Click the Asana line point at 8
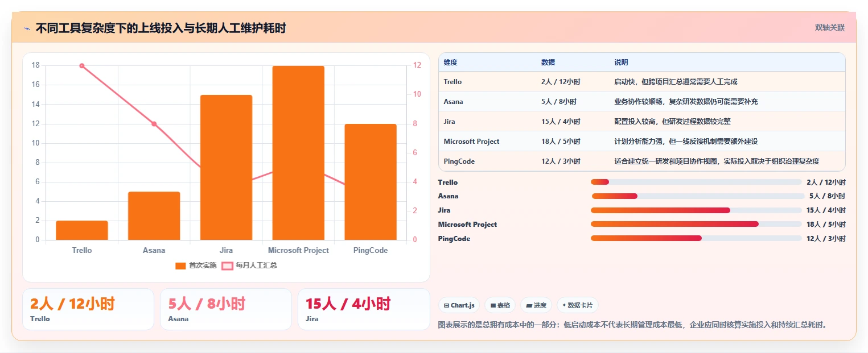 (154, 124)
